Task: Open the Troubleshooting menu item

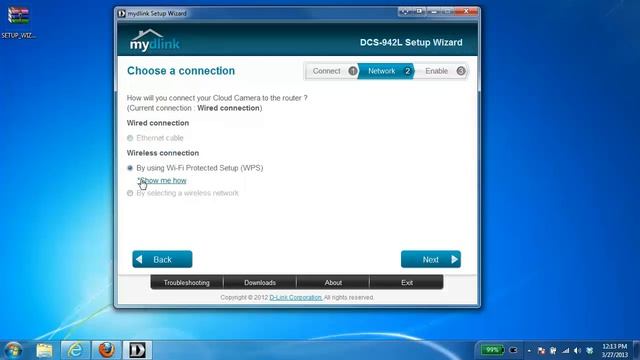Action: point(187,282)
